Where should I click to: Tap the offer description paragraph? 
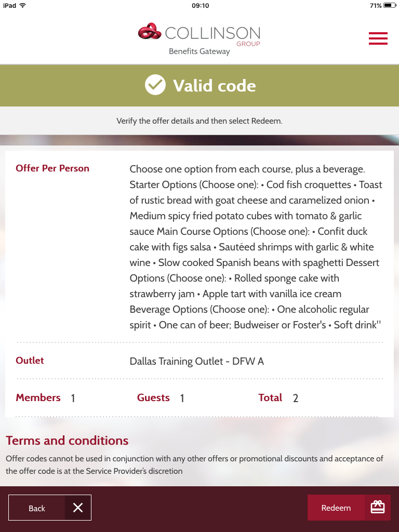[x=256, y=247]
